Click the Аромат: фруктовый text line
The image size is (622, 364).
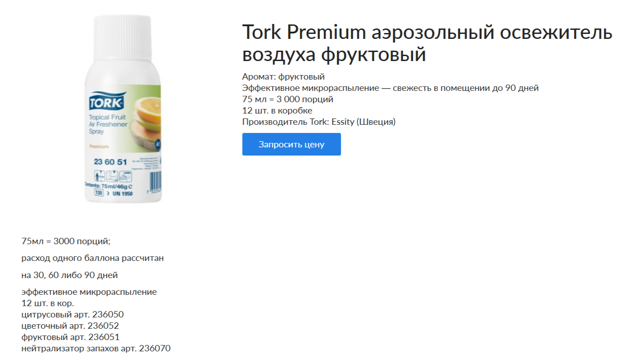click(283, 76)
